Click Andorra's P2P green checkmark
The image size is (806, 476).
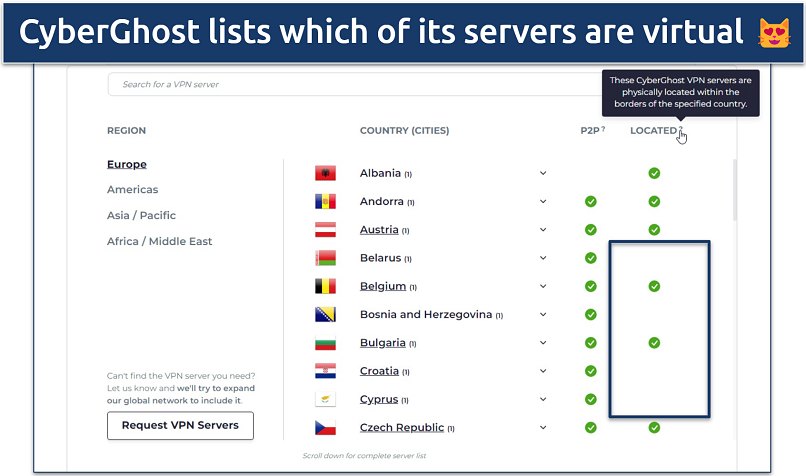(591, 201)
